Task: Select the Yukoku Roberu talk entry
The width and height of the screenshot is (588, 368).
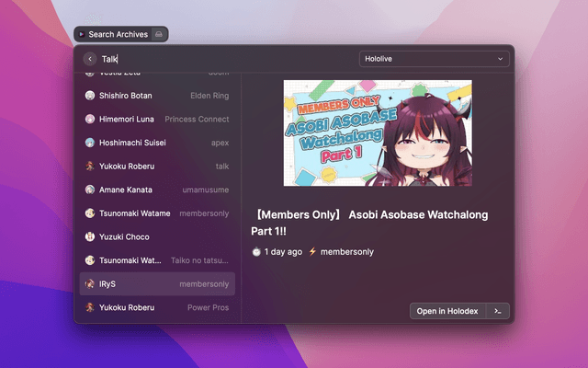Action: (157, 167)
